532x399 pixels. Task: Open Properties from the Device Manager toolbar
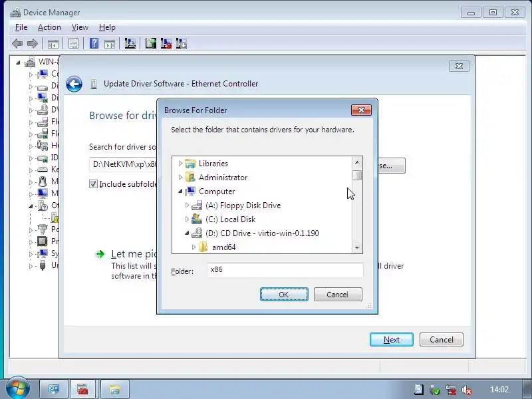(73, 43)
